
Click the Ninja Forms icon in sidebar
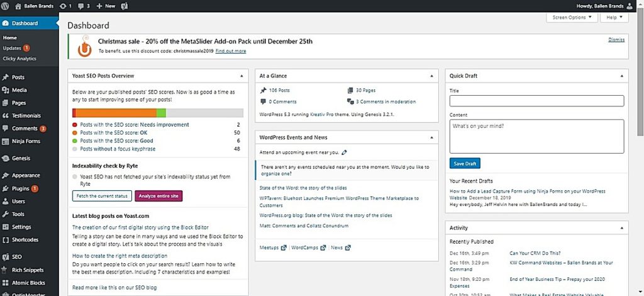[5, 142]
